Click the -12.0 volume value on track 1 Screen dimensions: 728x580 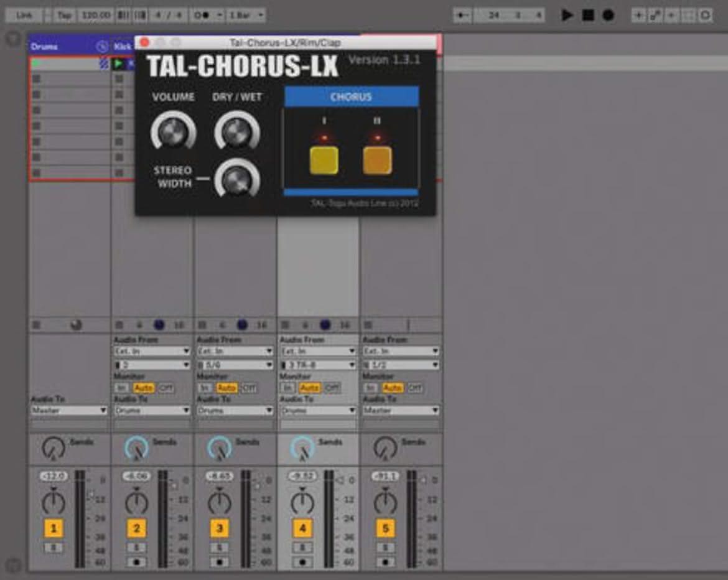click(x=54, y=476)
